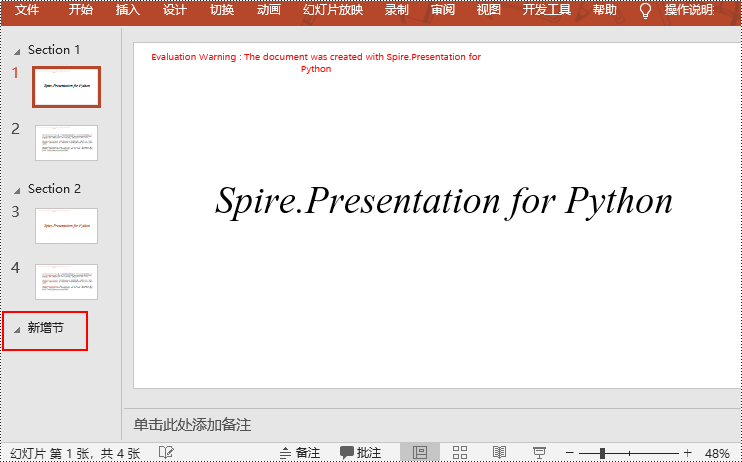742x462 pixels.
Task: Select the Section 1 header label
Action: pos(54,50)
